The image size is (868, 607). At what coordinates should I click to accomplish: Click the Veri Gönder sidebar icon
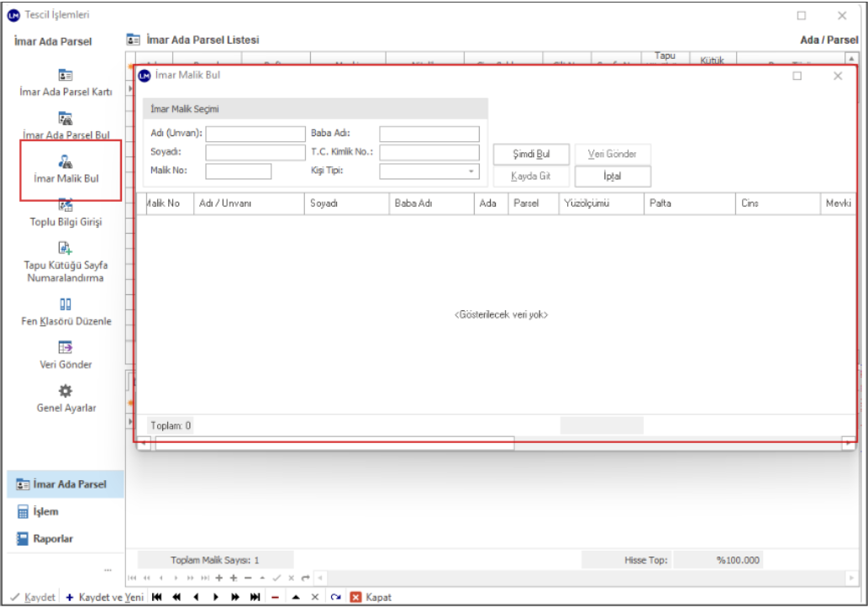click(65, 347)
